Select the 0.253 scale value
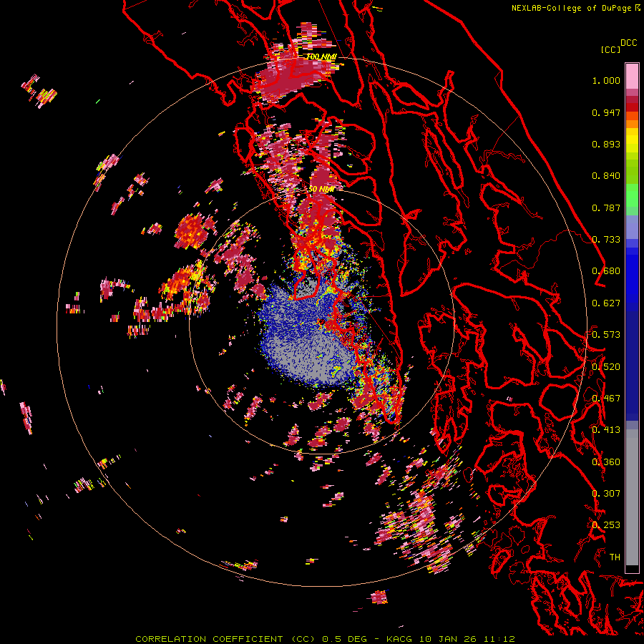This screenshot has height=644, width=644. (606, 525)
